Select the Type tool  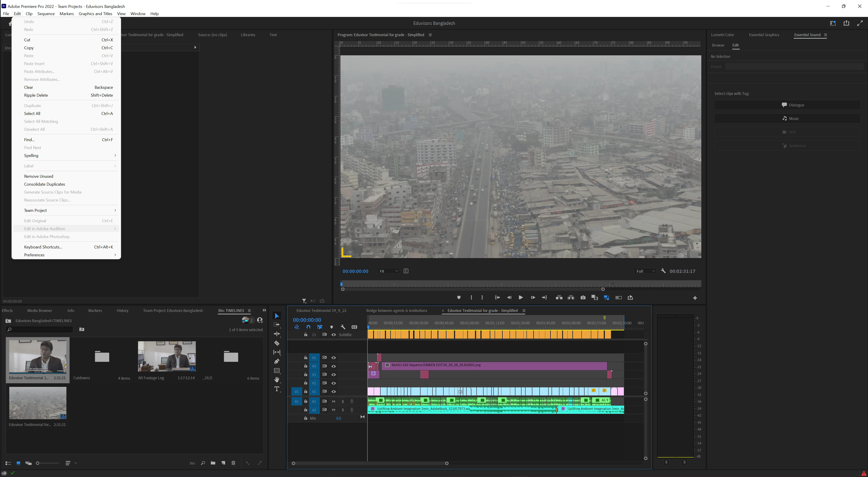(277, 389)
